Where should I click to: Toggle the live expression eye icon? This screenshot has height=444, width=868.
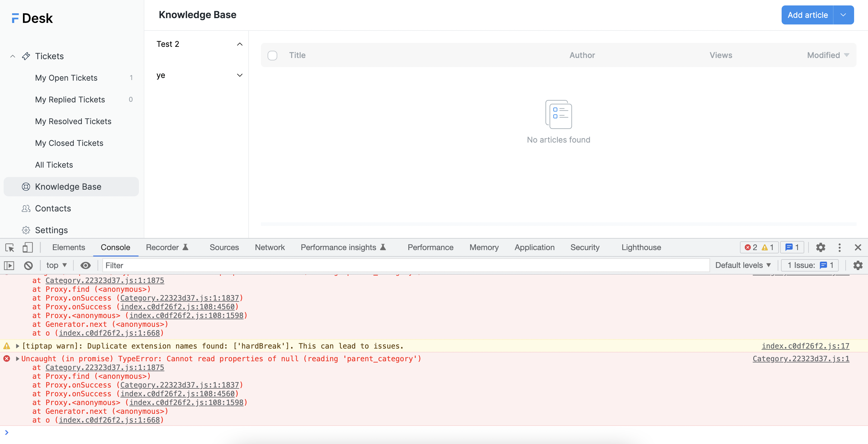click(85, 265)
